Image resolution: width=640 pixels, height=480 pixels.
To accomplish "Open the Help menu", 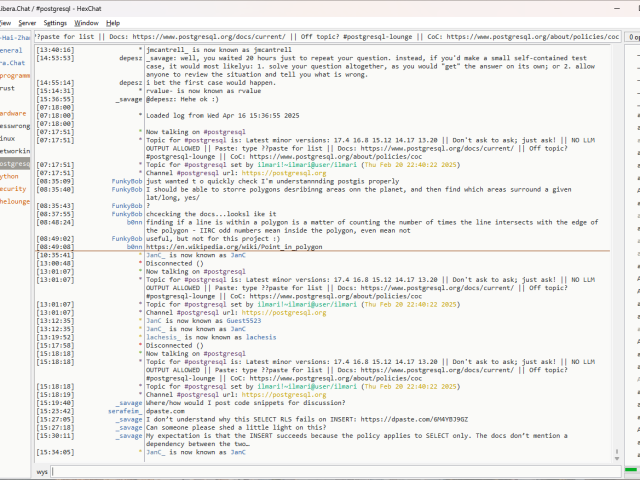I will 113,22.
